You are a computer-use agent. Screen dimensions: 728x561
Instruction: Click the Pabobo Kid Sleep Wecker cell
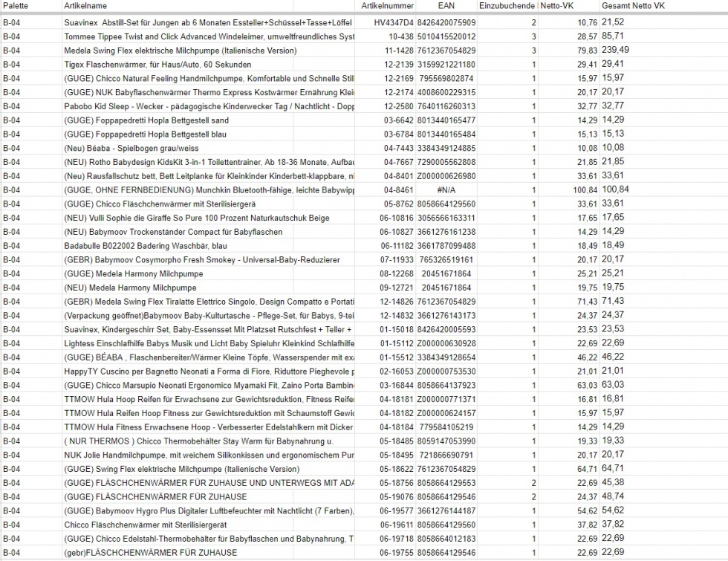tap(209, 106)
